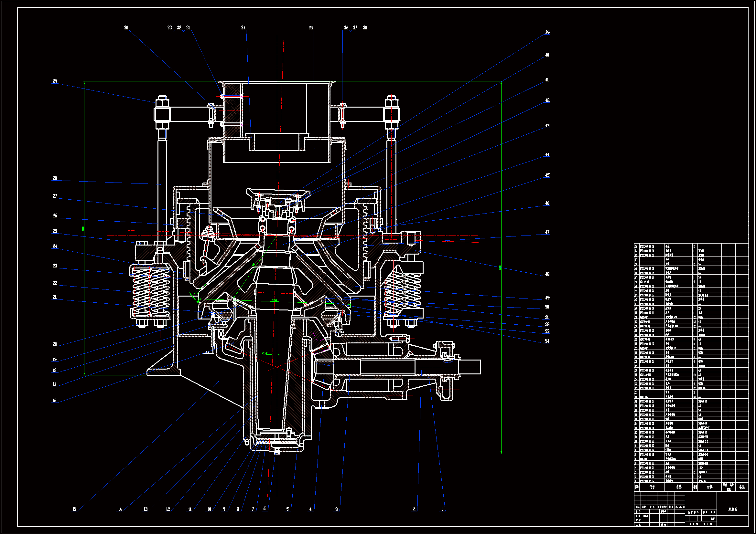
Task: Click part callout number 48
Action: (547, 274)
